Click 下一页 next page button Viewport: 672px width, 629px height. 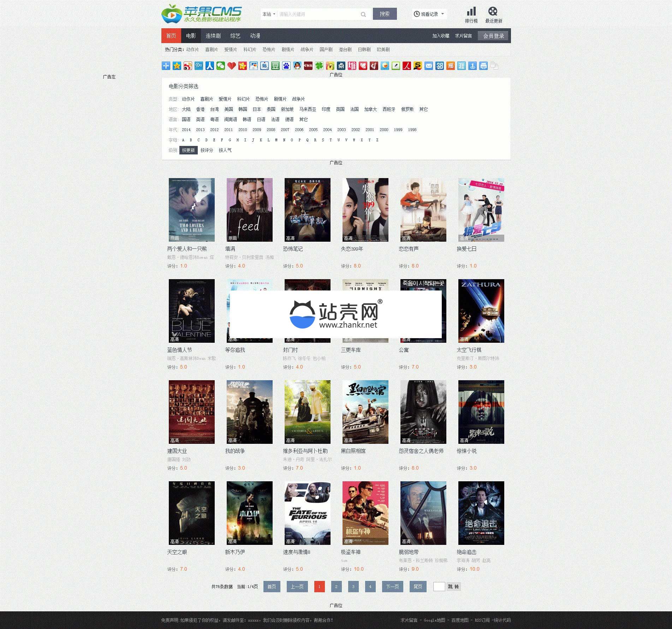point(392,587)
